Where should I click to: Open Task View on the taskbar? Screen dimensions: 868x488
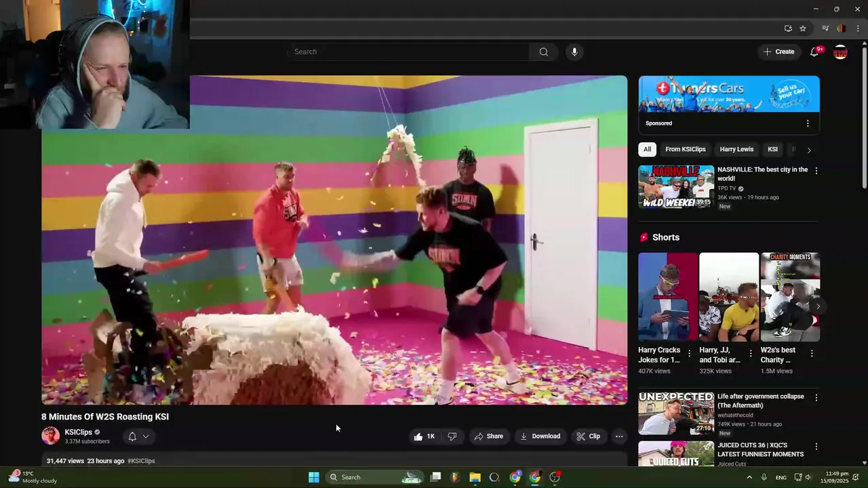coord(436,477)
